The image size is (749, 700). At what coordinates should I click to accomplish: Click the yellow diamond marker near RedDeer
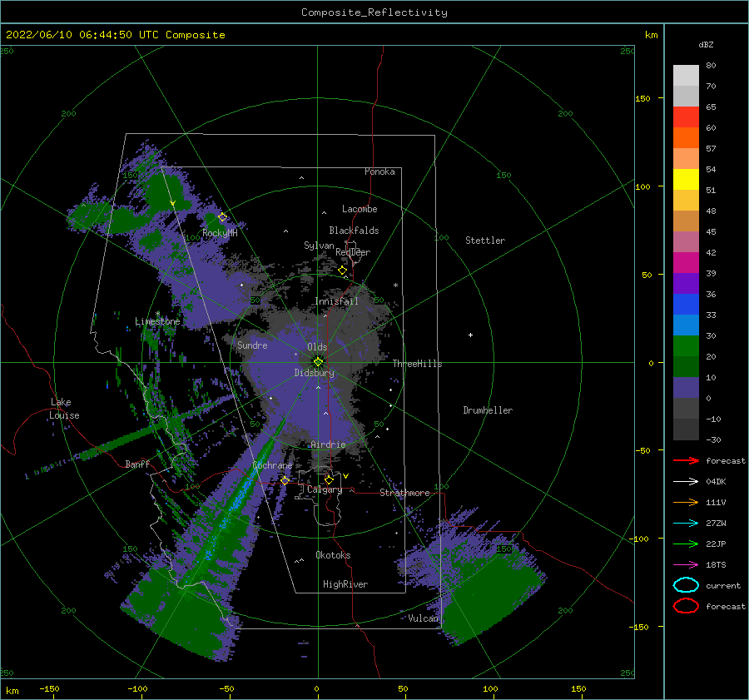click(342, 271)
